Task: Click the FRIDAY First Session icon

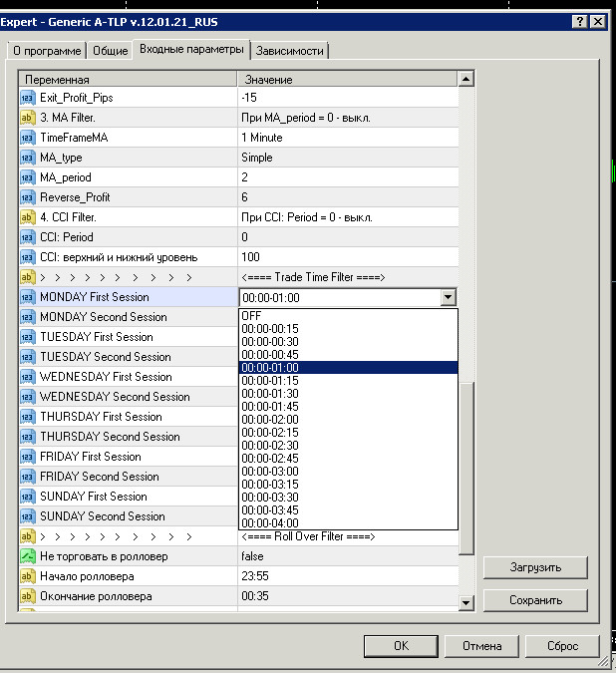Action: 27,457
